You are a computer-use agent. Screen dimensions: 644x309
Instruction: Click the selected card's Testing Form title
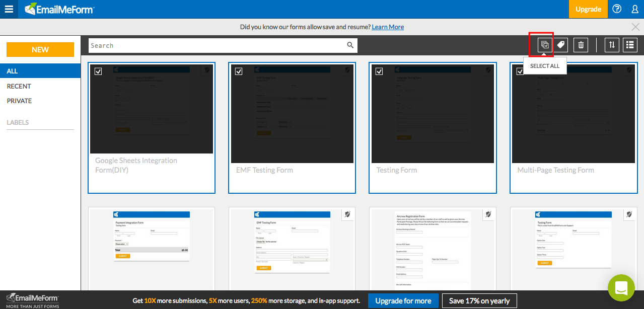point(397,170)
